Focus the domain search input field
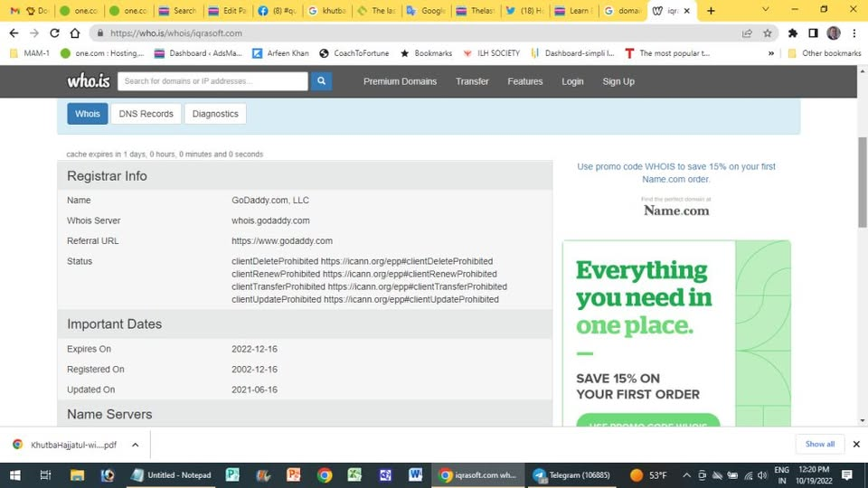 212,81
